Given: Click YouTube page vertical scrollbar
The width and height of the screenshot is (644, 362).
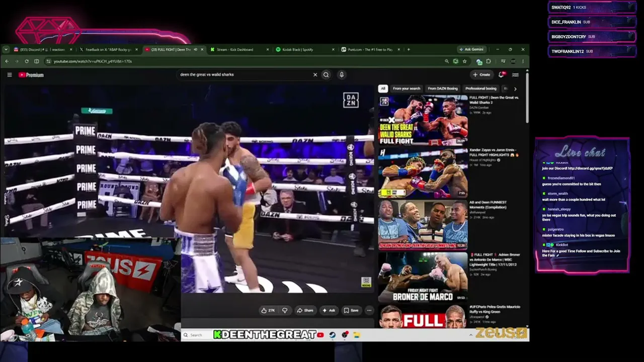Looking at the screenshot, I should (527, 99).
